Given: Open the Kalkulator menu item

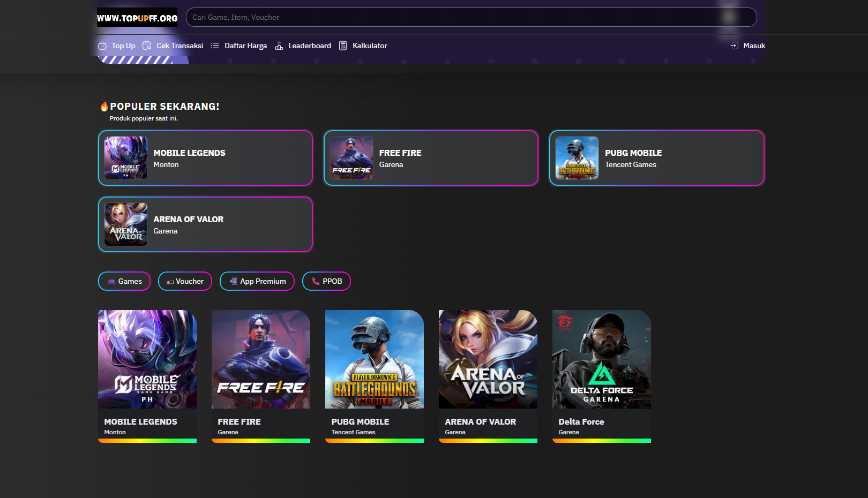Looking at the screenshot, I should point(370,46).
